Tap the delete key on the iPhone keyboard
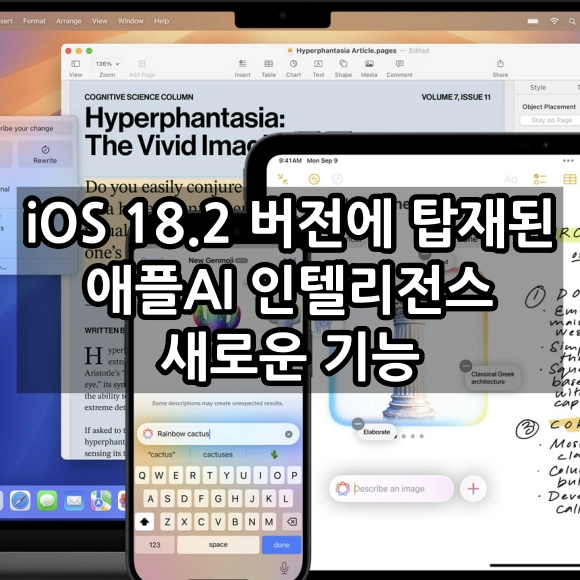Image resolution: width=580 pixels, height=580 pixels. click(x=291, y=522)
